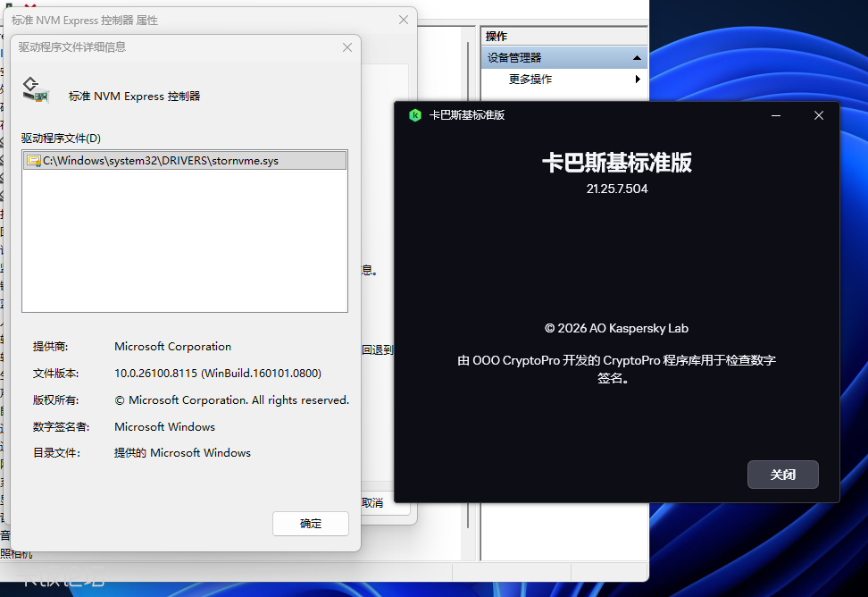Close the 标准 NVM Express 控制器 属性 window
The height and width of the screenshot is (597, 868).
(404, 20)
